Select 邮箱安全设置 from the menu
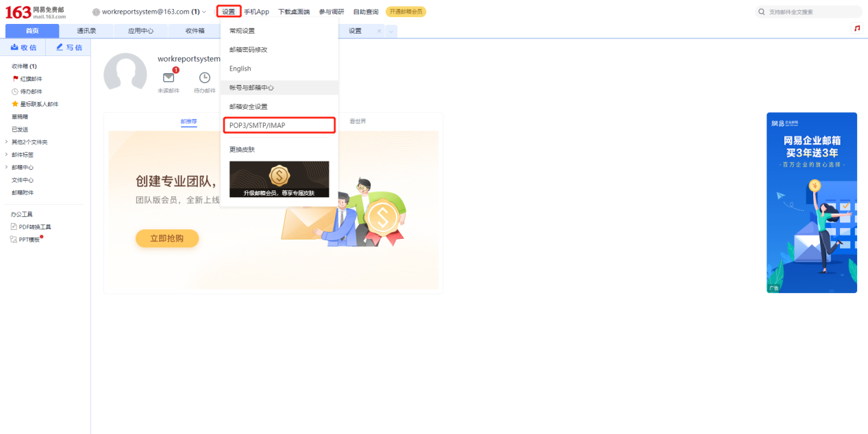 pyautogui.click(x=279, y=107)
